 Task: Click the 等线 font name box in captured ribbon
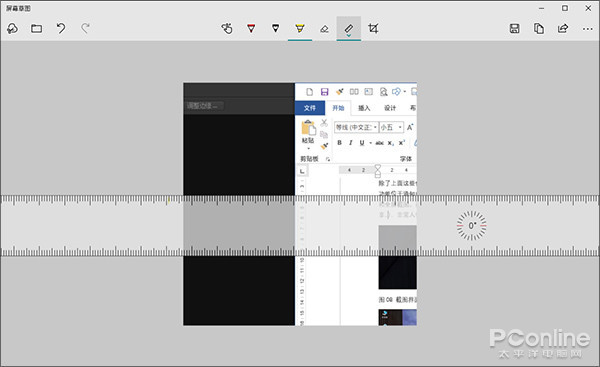pyautogui.click(x=356, y=127)
